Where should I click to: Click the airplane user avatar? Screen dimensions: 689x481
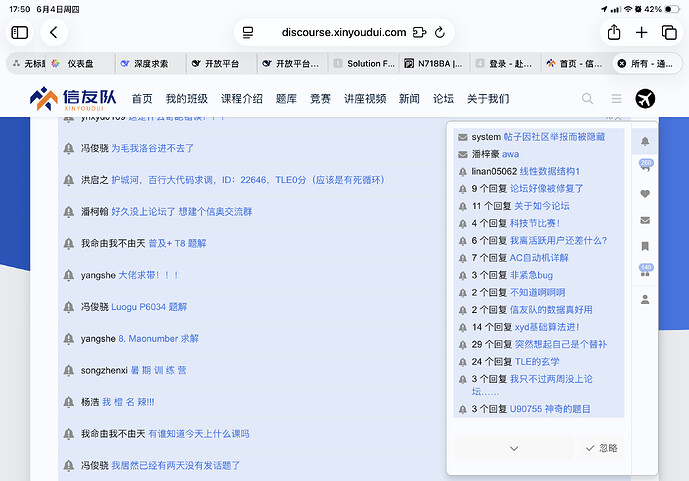pos(645,99)
